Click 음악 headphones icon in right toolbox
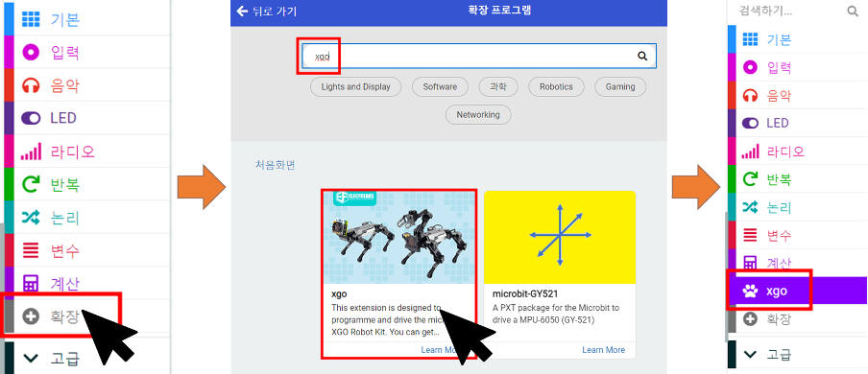868x374 pixels. pyautogui.click(x=750, y=96)
